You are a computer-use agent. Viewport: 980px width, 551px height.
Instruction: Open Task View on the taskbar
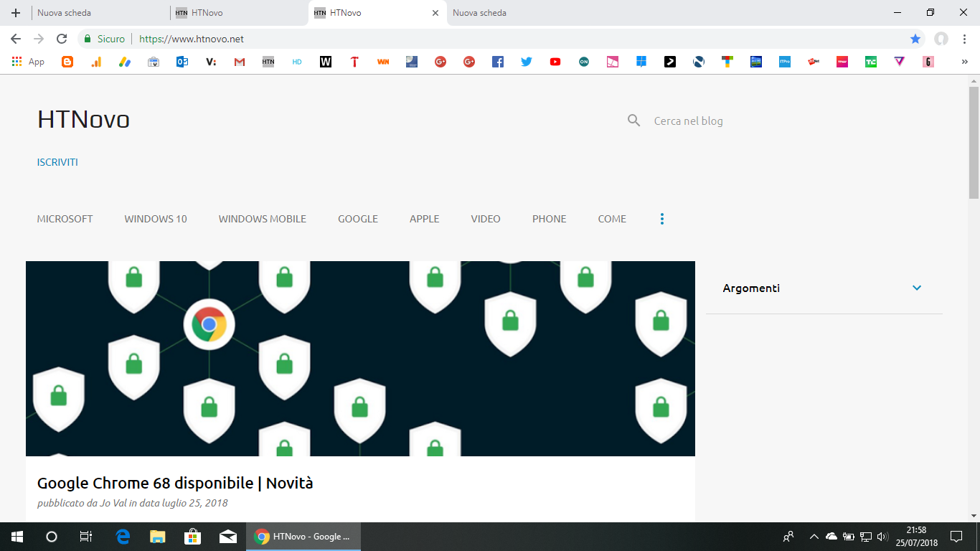[85, 537]
